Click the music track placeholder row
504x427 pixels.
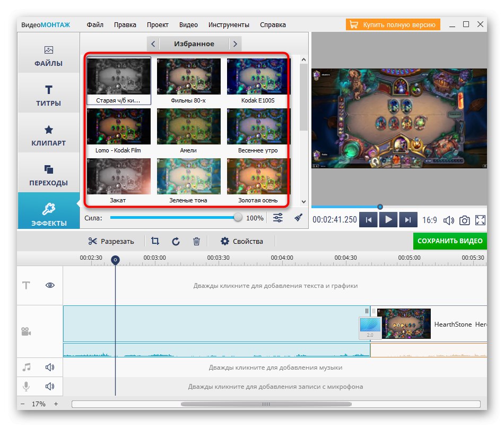275,367
